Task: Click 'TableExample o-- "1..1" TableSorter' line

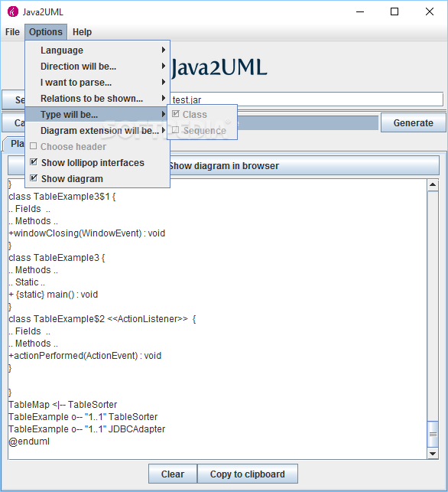Action: (83, 417)
